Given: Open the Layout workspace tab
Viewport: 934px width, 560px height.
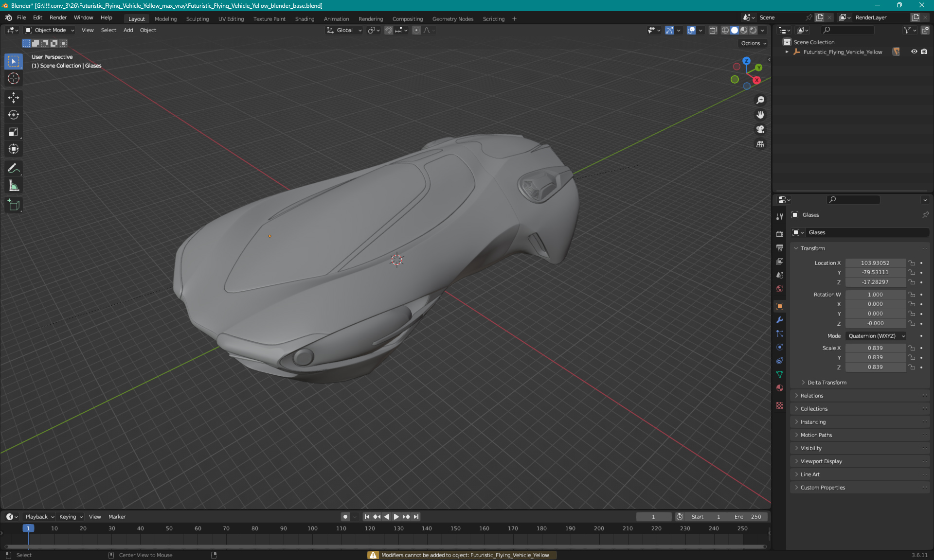Looking at the screenshot, I should [x=135, y=18].
